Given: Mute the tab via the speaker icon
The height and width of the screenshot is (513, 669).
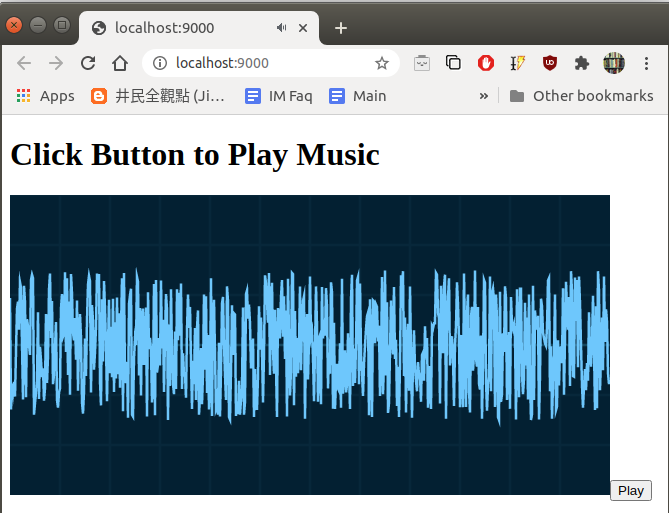Looking at the screenshot, I should point(281,28).
